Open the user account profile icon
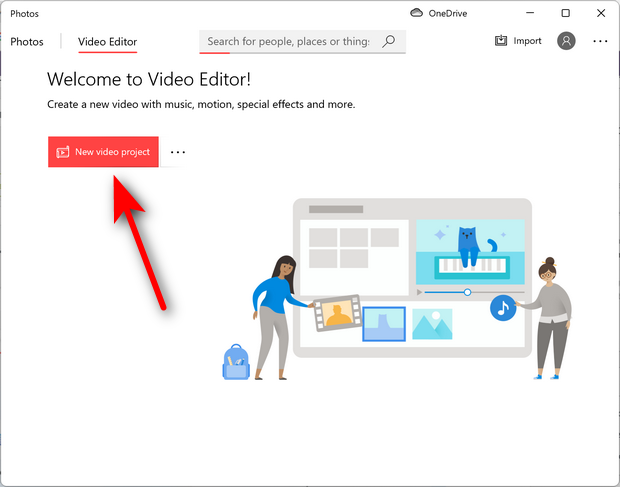This screenshot has width=620, height=487. 566,41
